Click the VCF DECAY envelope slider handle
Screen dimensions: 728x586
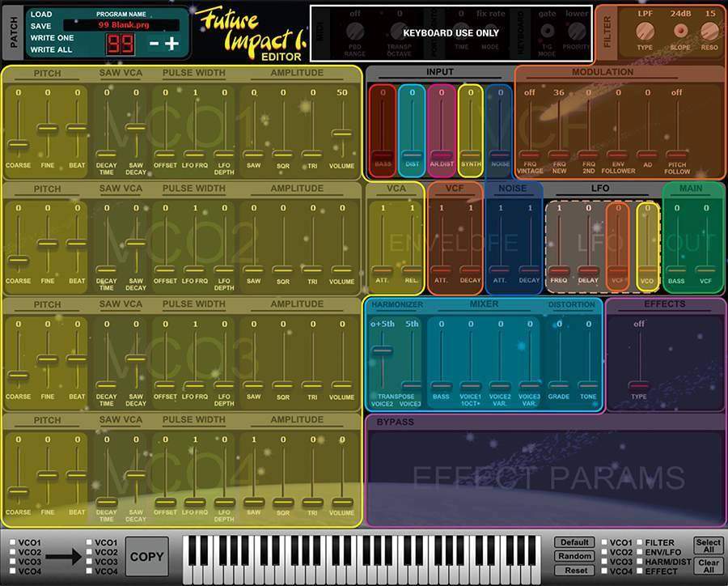tap(470, 270)
